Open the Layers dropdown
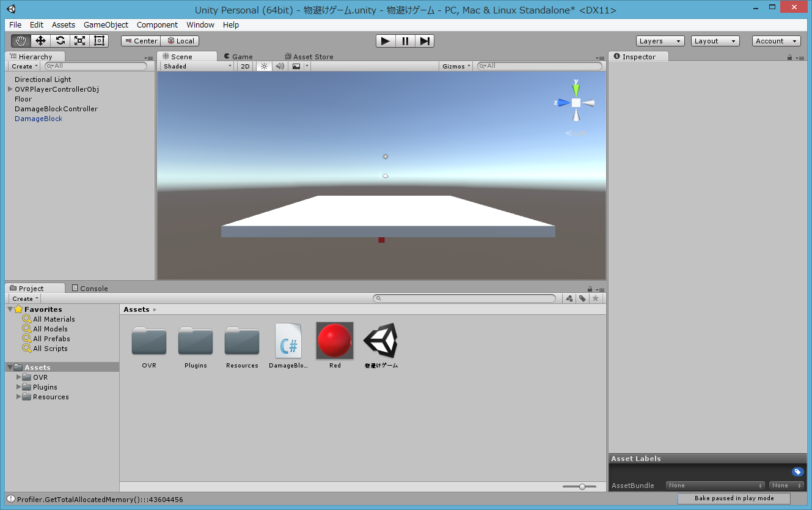The width and height of the screenshot is (812, 510). 660,41
